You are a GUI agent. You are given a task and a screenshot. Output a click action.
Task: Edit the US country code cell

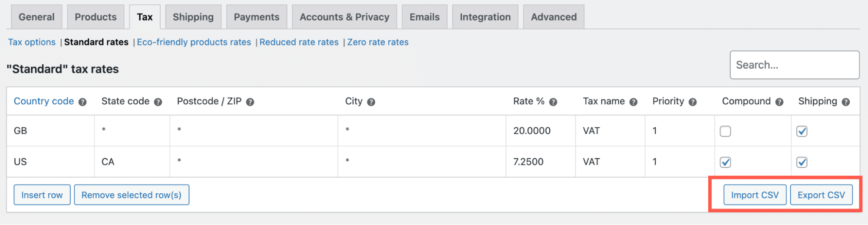click(x=51, y=162)
